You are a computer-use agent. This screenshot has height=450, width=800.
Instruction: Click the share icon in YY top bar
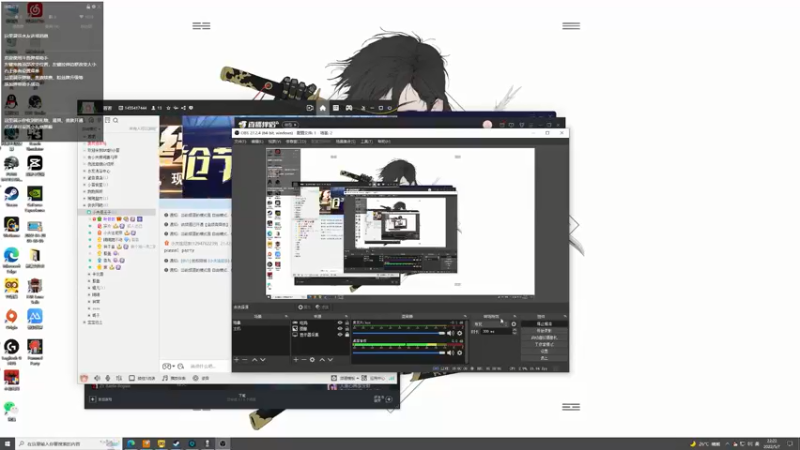point(183,108)
